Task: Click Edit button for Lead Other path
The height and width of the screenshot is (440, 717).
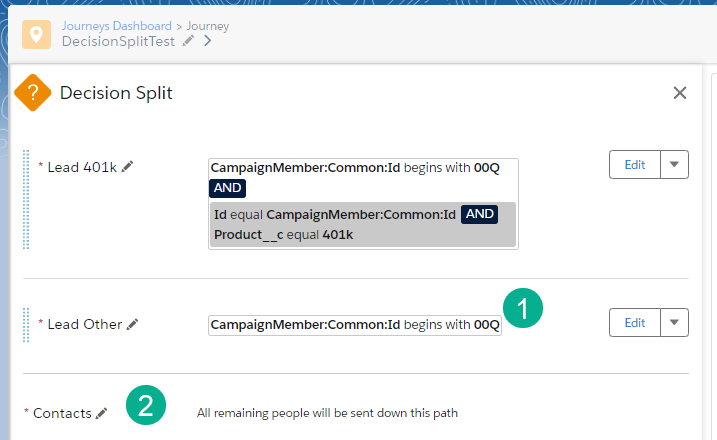Action: [x=634, y=322]
